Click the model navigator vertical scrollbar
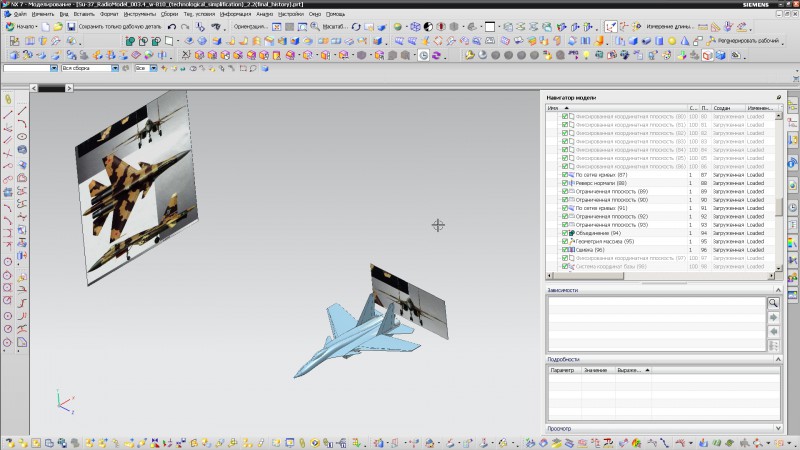Viewport: 800px width, 450px height. click(x=779, y=207)
